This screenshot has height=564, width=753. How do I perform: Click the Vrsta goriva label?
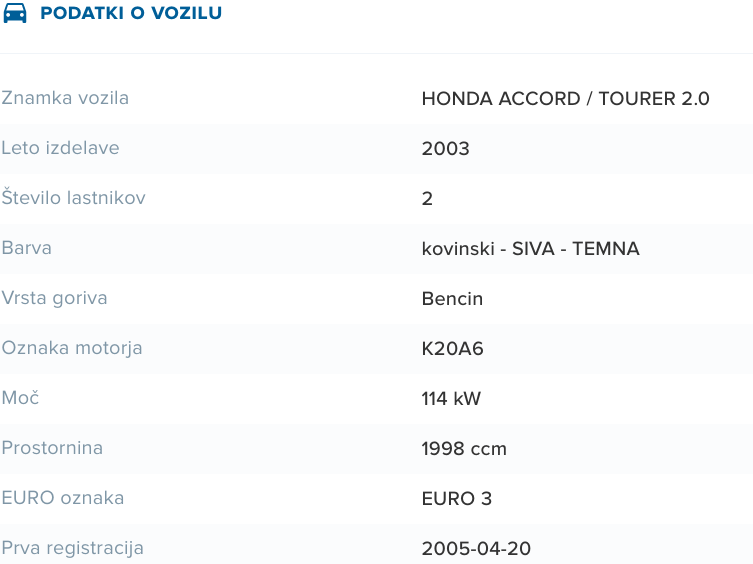pos(54,298)
